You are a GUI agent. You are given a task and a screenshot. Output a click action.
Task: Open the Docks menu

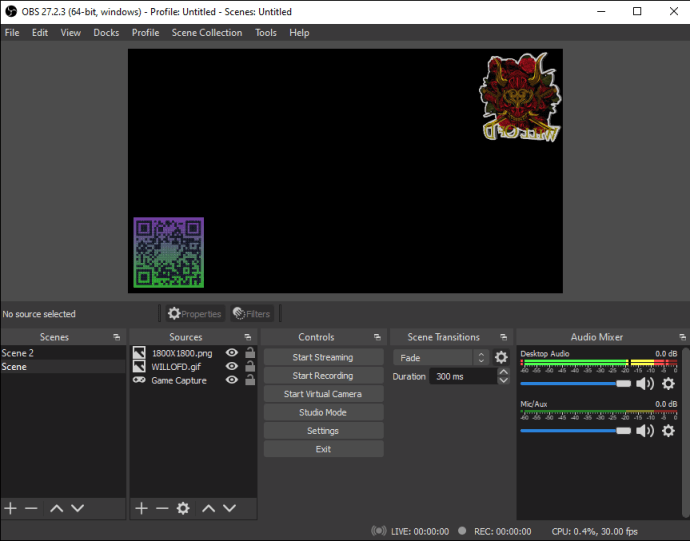tap(106, 33)
